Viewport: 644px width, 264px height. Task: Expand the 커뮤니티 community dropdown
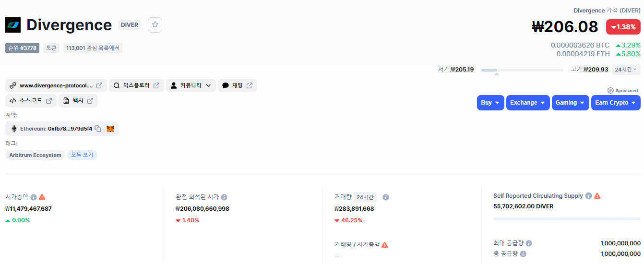(191, 85)
